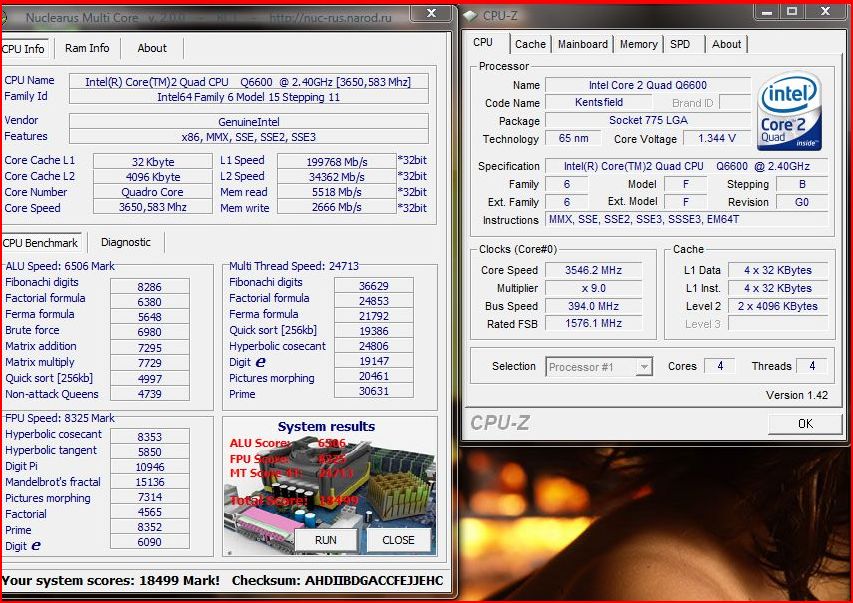The height and width of the screenshot is (603, 853).
Task: Click Mandelbrot's fractal score 15136
Action: [x=150, y=482]
